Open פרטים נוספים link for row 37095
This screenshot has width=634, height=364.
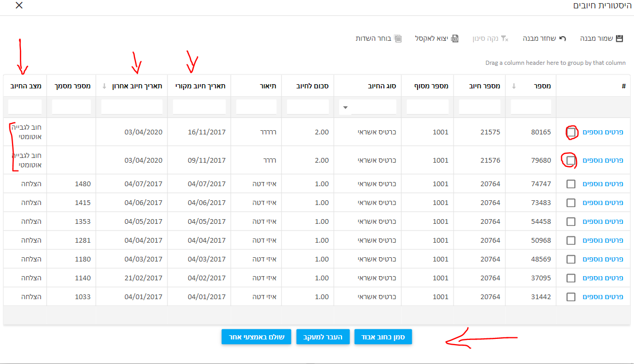(603, 278)
